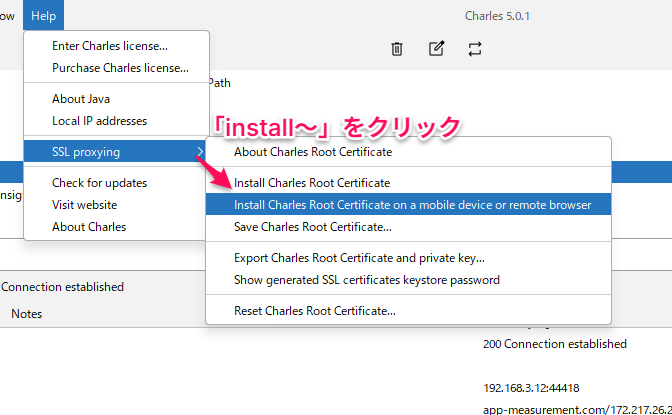Open About Java entry
This screenshot has width=672, height=415.
click(116, 99)
